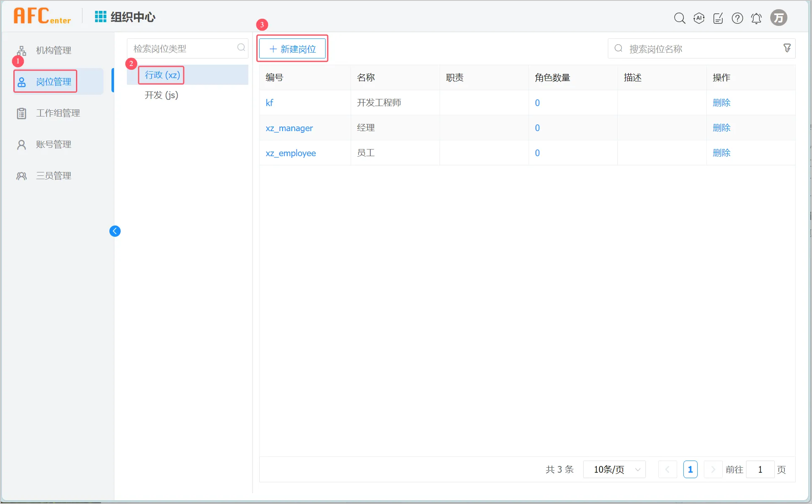This screenshot has height=504, width=812.
Task: Click the user avatar icon
Action: pyautogui.click(x=779, y=18)
